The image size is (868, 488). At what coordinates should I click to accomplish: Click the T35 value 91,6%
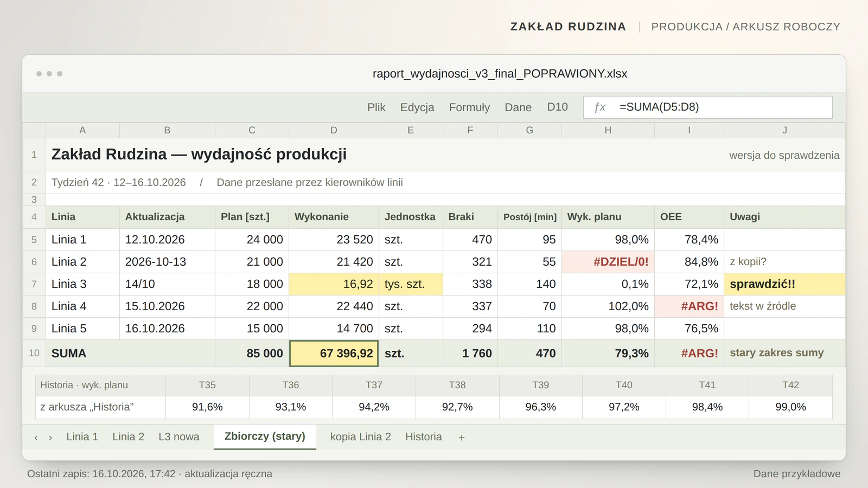pos(207,407)
